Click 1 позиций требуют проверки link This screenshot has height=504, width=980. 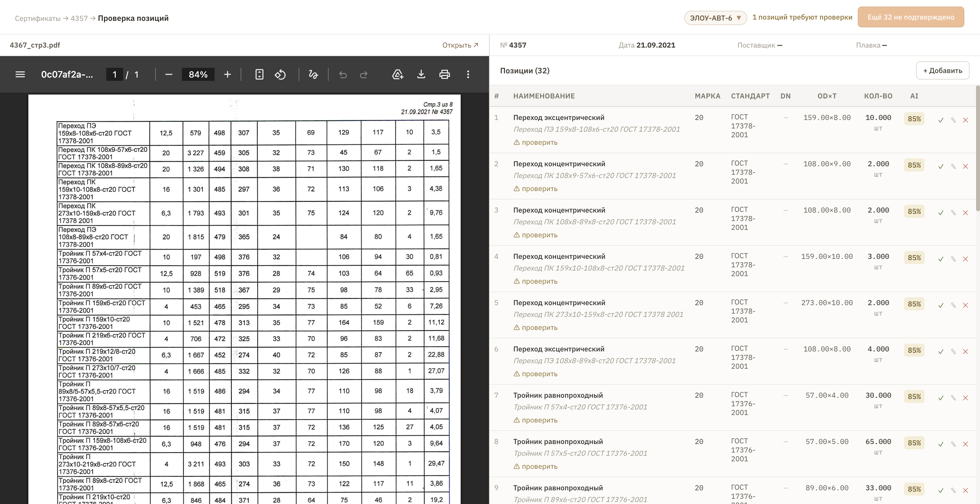pyautogui.click(x=802, y=17)
